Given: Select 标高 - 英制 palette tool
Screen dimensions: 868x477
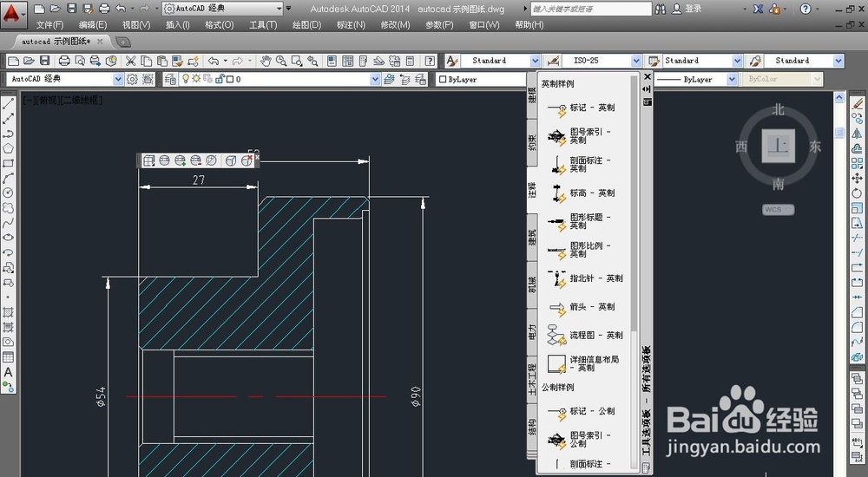Looking at the screenshot, I should click(x=582, y=193).
